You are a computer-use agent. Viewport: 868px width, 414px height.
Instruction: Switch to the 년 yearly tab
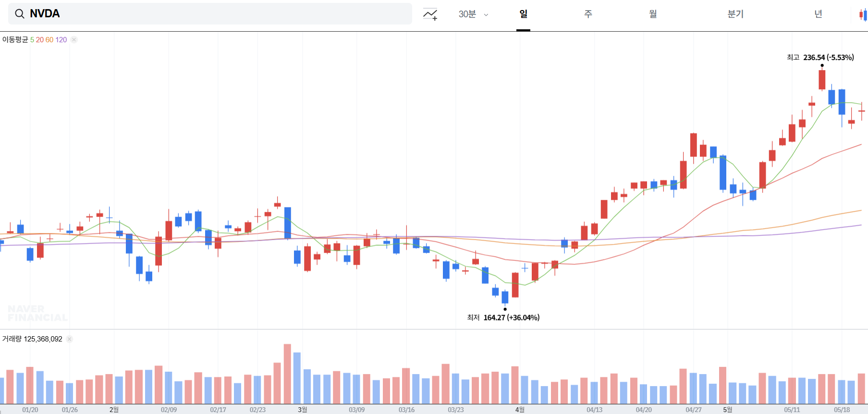818,14
